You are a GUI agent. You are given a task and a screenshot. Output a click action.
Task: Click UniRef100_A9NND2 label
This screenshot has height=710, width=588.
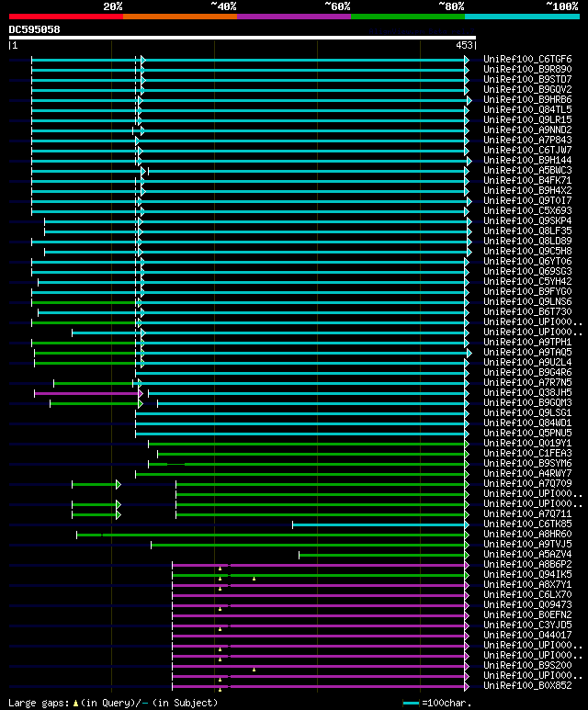527,130
